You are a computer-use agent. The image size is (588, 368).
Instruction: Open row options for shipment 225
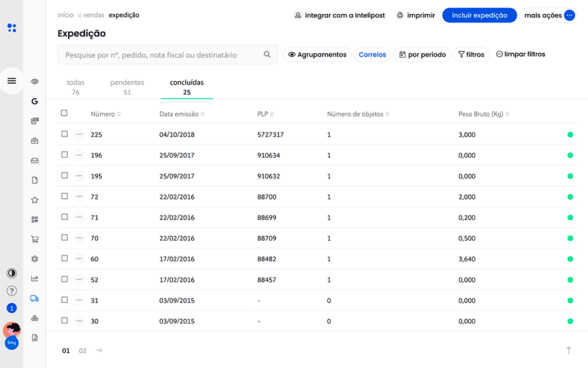(x=79, y=134)
